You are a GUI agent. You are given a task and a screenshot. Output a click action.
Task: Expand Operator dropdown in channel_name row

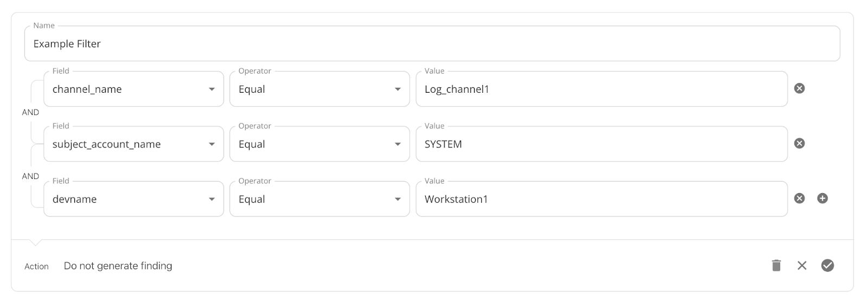(x=320, y=89)
